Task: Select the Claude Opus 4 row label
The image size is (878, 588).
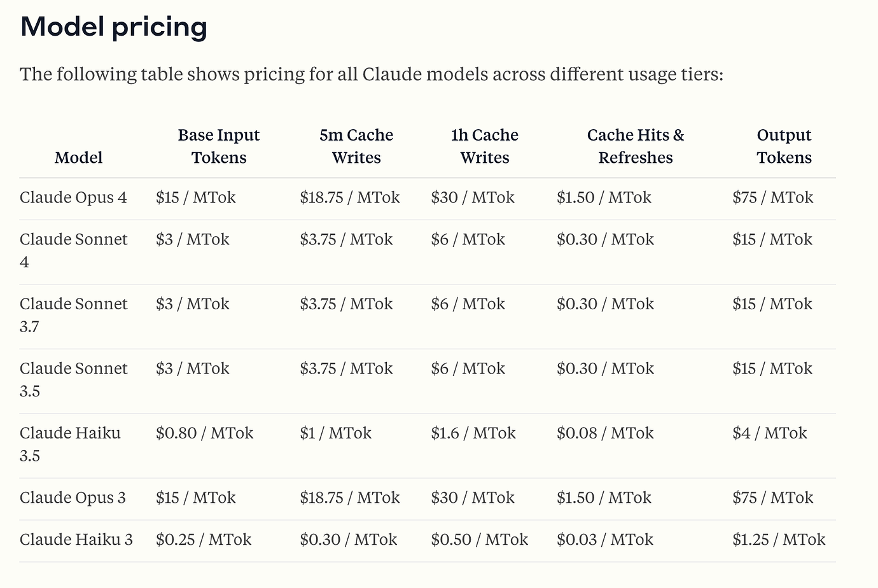Action: point(73,198)
